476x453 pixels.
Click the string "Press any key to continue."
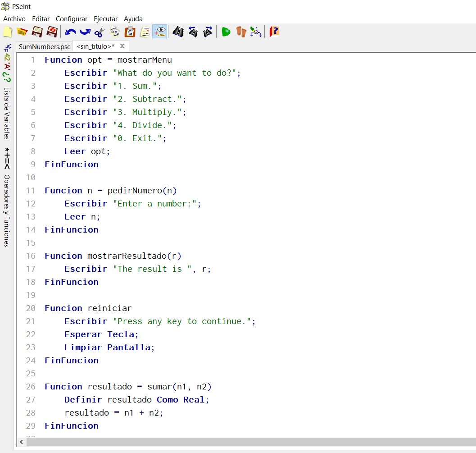point(182,321)
